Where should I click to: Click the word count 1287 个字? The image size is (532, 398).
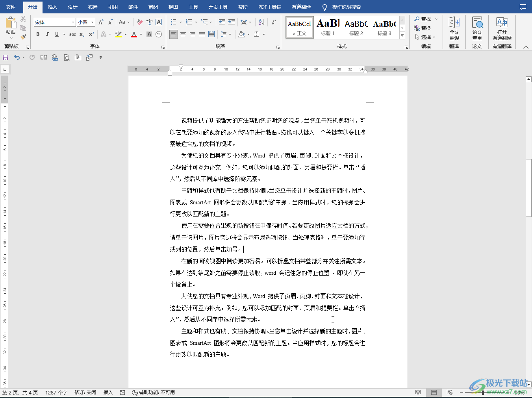pos(56,392)
